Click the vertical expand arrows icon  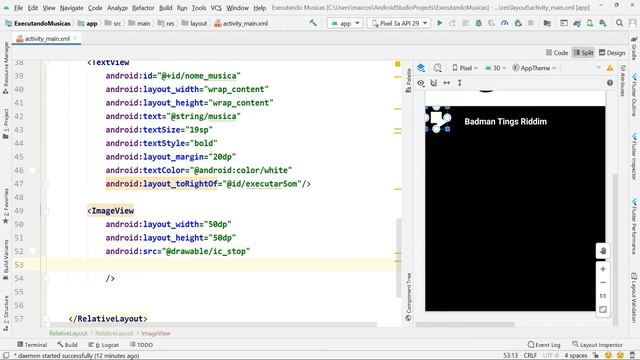coord(460,83)
